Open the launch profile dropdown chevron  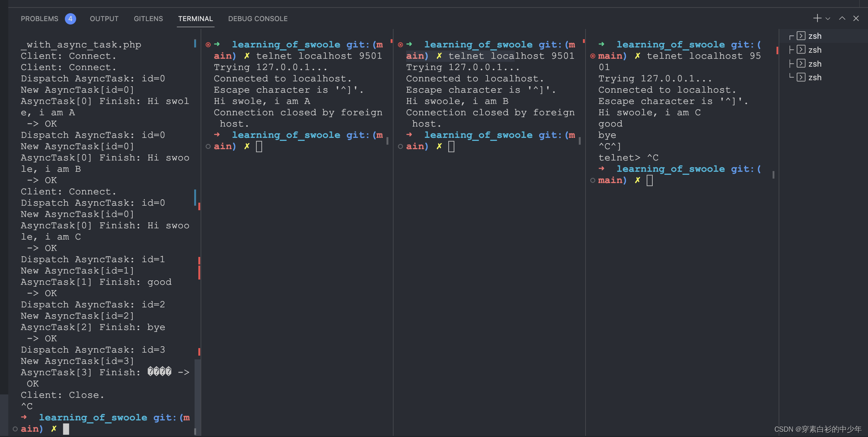pos(828,19)
